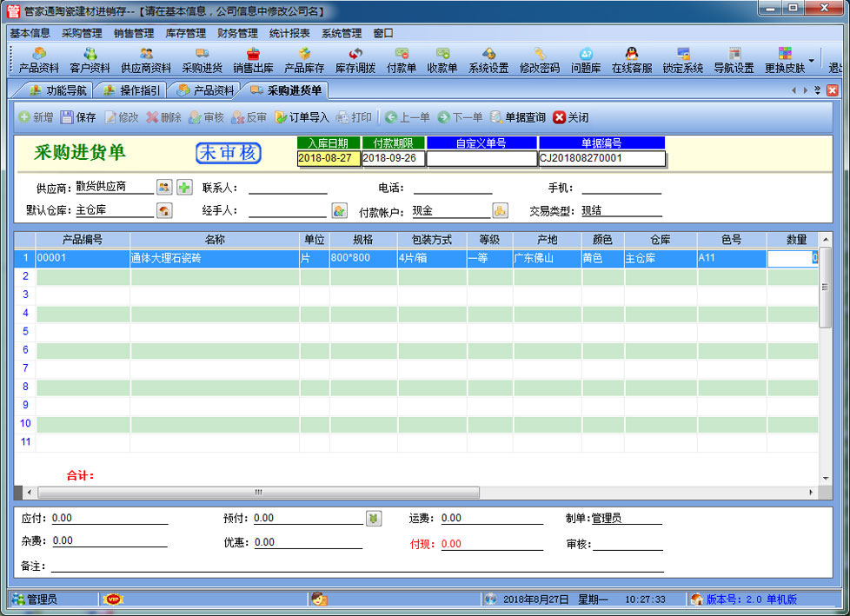Open the 库存管理 menu

pos(185,33)
